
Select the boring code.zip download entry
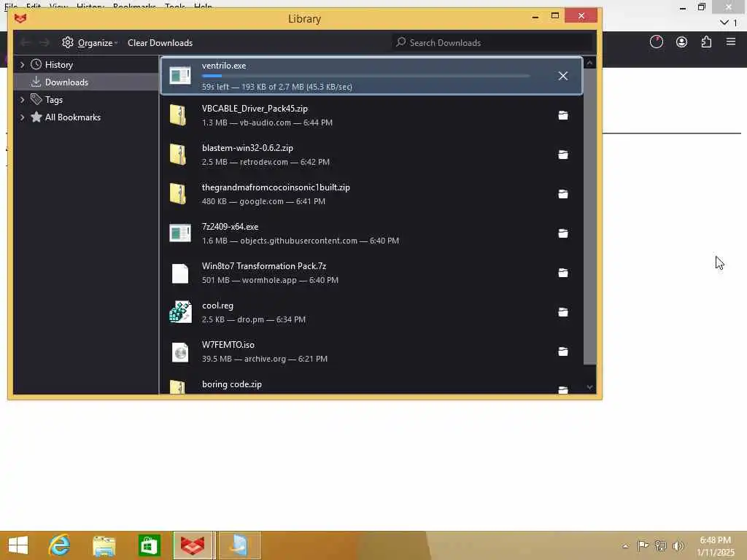click(371, 385)
